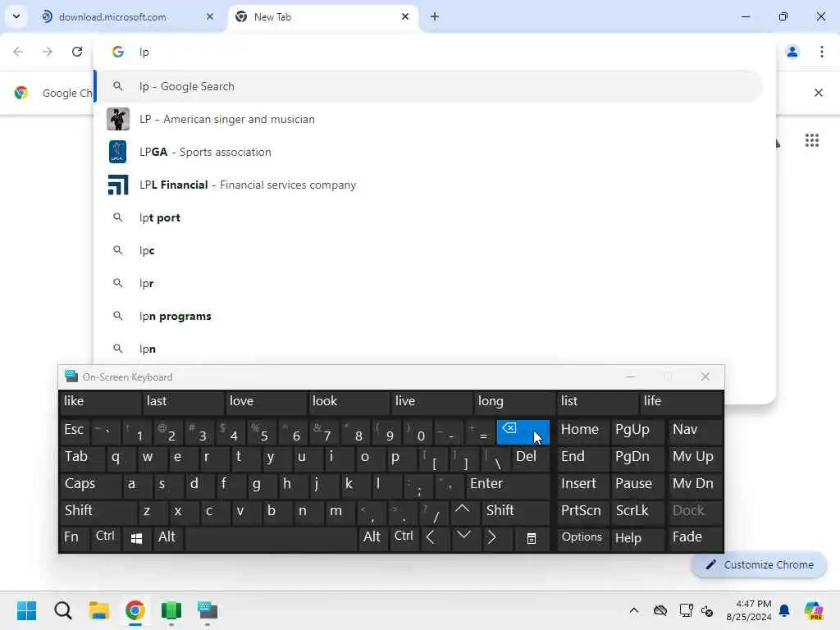Click the Esc key on keyboard
Screen dimensions: 840x630
click(x=75, y=431)
